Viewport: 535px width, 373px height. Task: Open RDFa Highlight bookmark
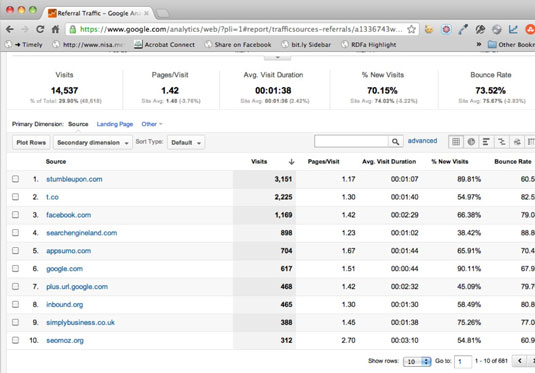(369, 45)
